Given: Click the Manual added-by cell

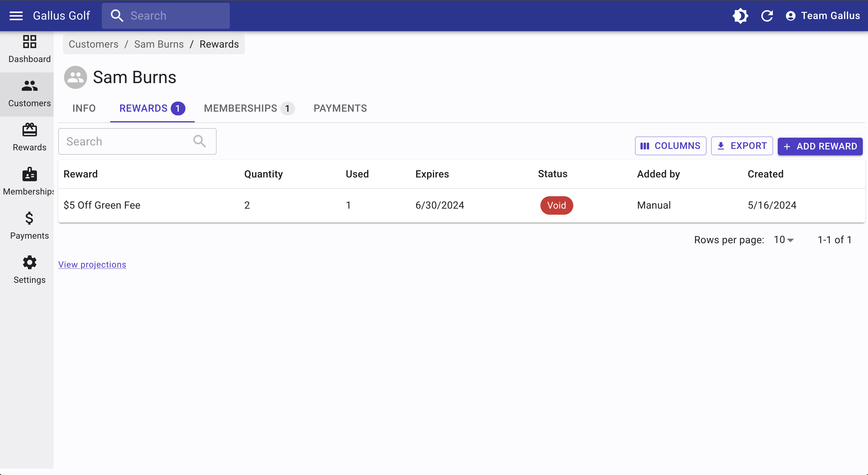Looking at the screenshot, I should (654, 205).
